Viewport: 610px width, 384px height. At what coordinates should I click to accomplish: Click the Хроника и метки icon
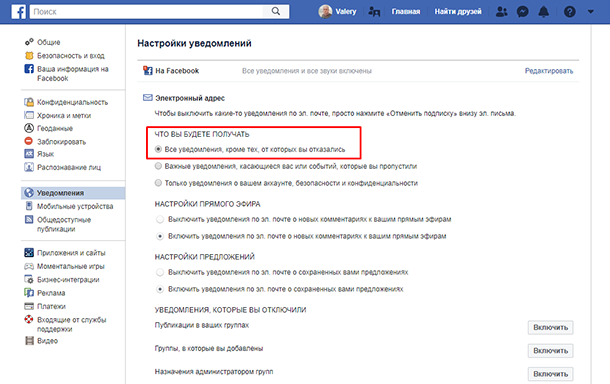click(29, 115)
